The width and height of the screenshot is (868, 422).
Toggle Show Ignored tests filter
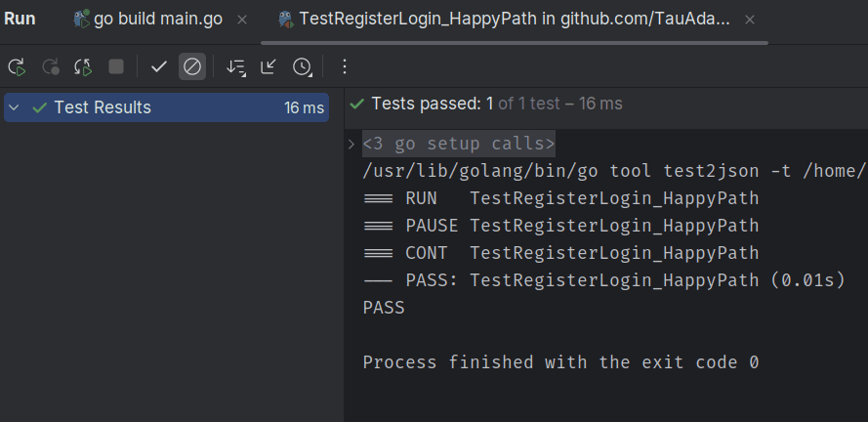(x=192, y=66)
